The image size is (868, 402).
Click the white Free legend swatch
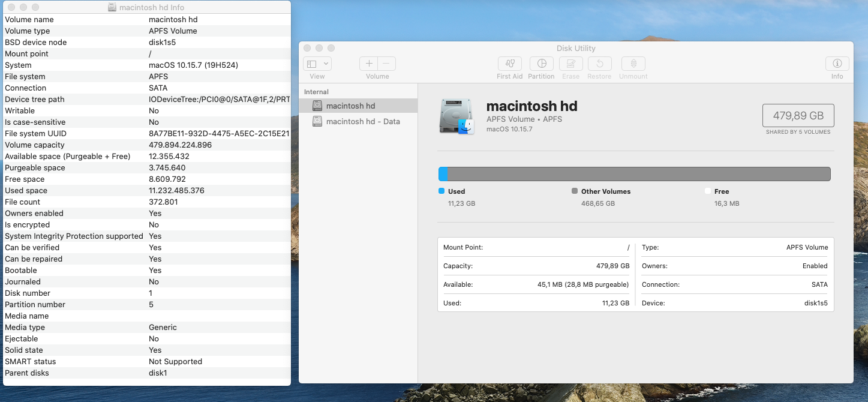(x=708, y=191)
